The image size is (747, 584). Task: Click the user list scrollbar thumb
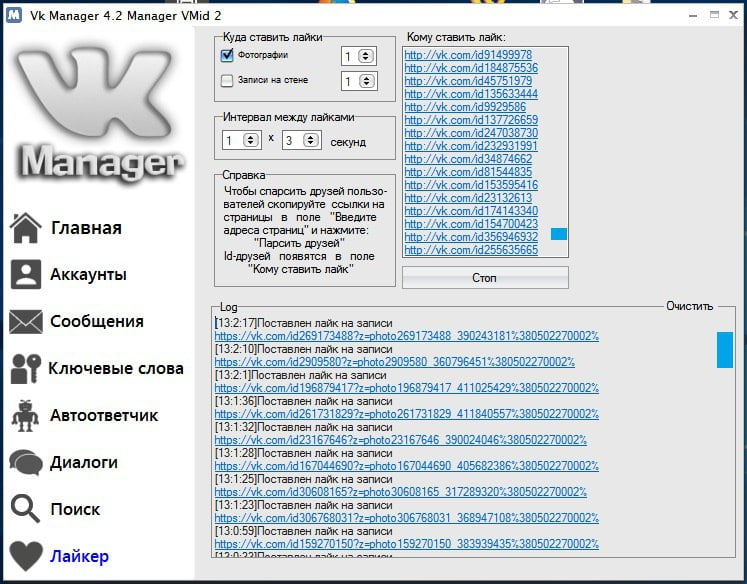559,233
